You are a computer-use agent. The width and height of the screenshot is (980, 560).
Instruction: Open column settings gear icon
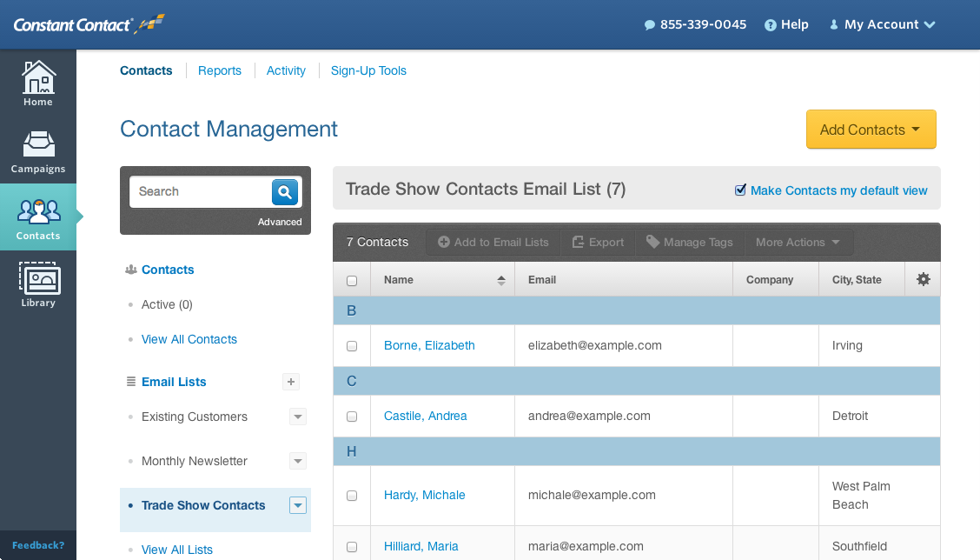924,279
